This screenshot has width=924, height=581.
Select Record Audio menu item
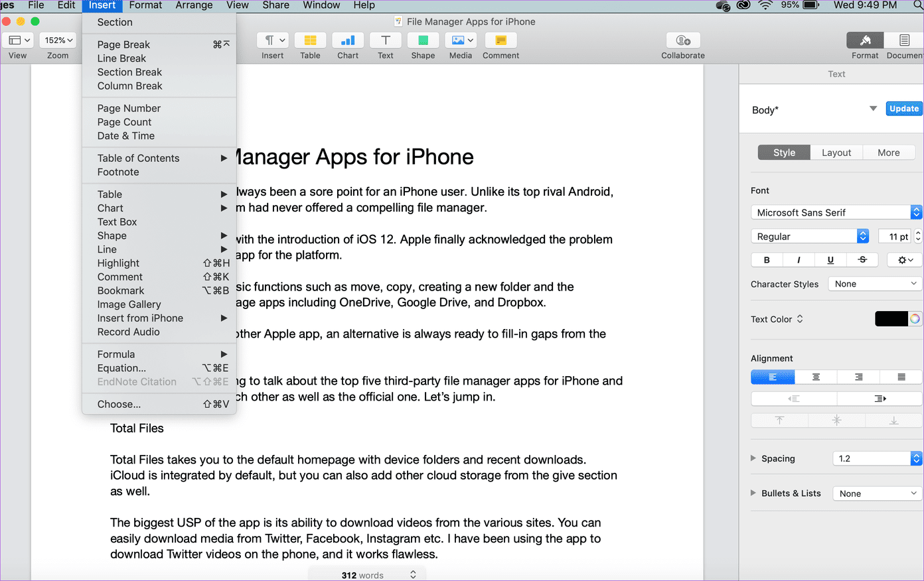(159, 332)
